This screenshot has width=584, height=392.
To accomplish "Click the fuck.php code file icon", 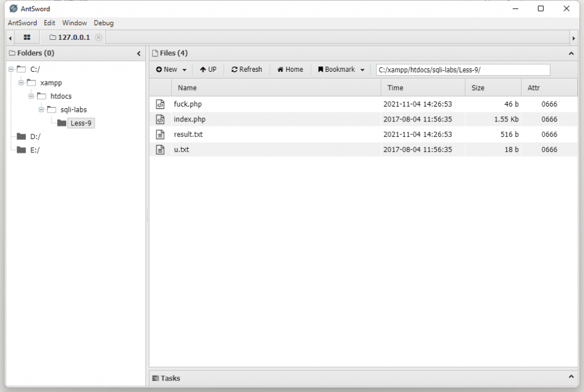I will 160,104.
